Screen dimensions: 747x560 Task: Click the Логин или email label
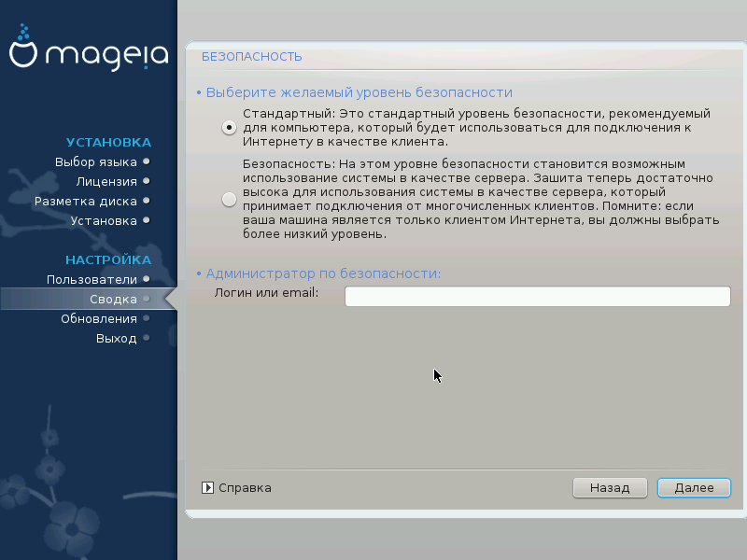[266, 292]
